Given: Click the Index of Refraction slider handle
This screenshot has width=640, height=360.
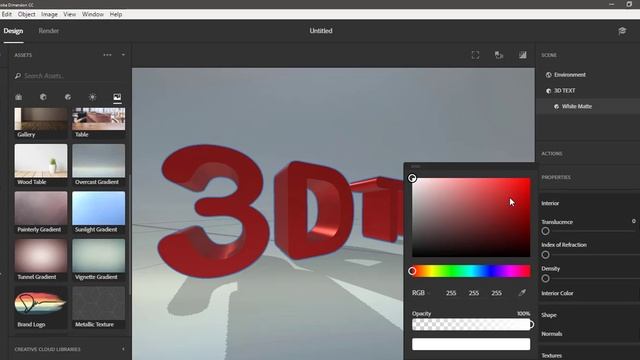Looking at the screenshot, I should tap(545, 255).
